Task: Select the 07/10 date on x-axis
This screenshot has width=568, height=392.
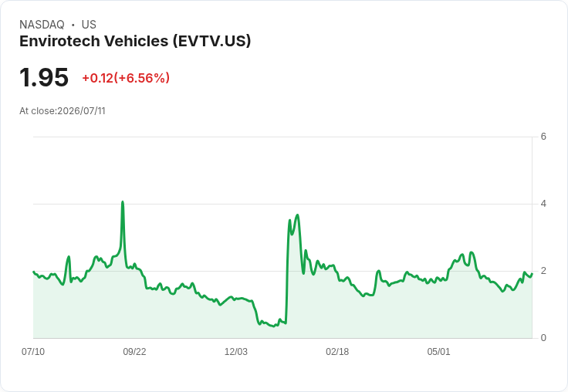Action: [x=33, y=351]
